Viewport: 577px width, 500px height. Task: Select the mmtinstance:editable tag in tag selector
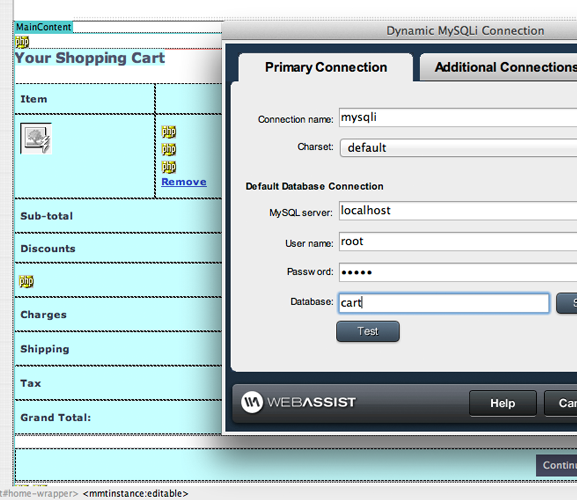pos(135,493)
